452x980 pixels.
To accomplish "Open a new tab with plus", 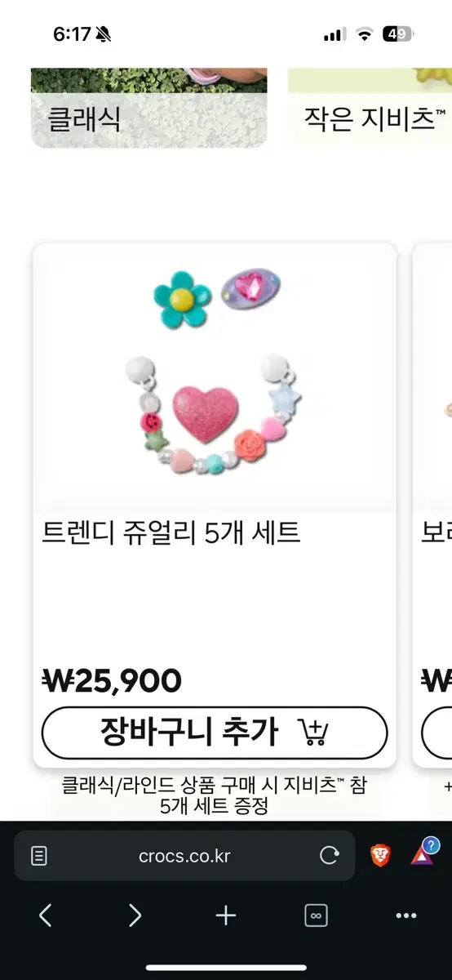I will click(x=226, y=915).
